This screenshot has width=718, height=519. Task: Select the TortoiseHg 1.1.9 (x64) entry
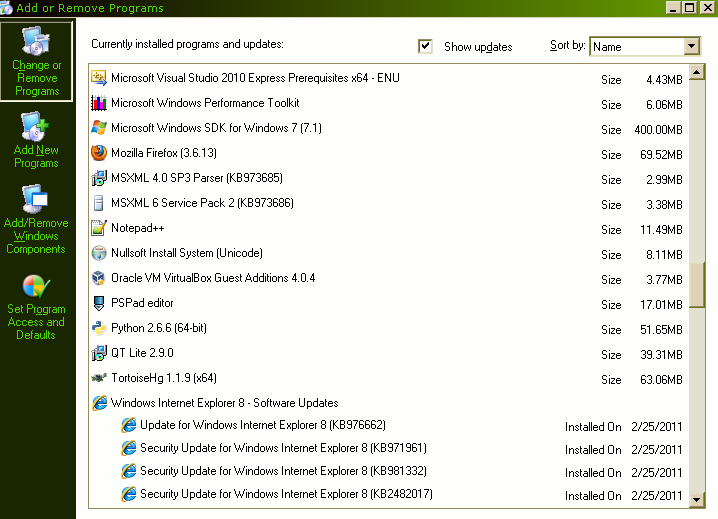click(x=388, y=378)
